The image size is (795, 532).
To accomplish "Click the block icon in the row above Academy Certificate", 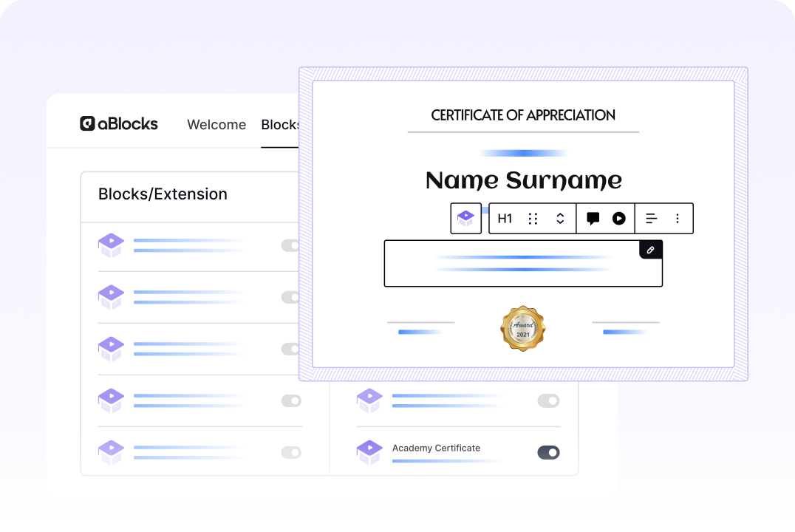I will pos(369,400).
